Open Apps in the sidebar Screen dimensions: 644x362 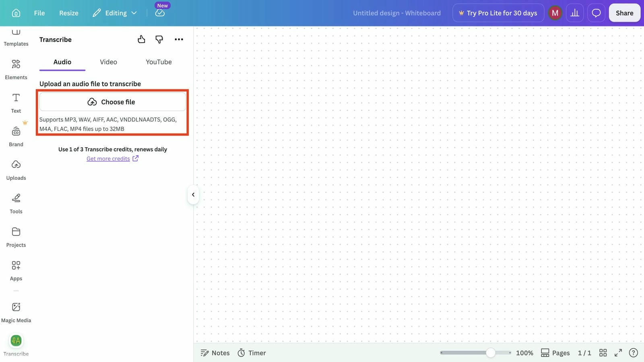[16, 271]
